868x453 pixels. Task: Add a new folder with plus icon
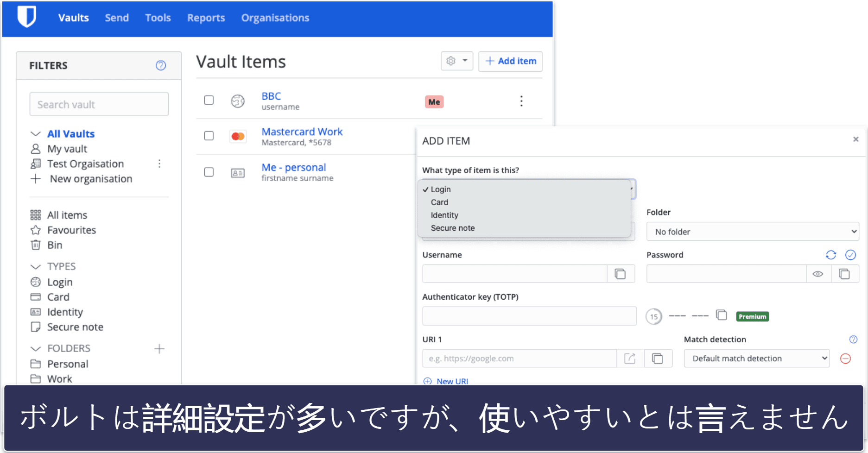[159, 349]
